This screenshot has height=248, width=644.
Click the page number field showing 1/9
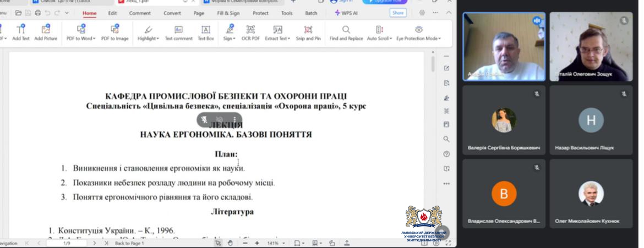click(67, 243)
